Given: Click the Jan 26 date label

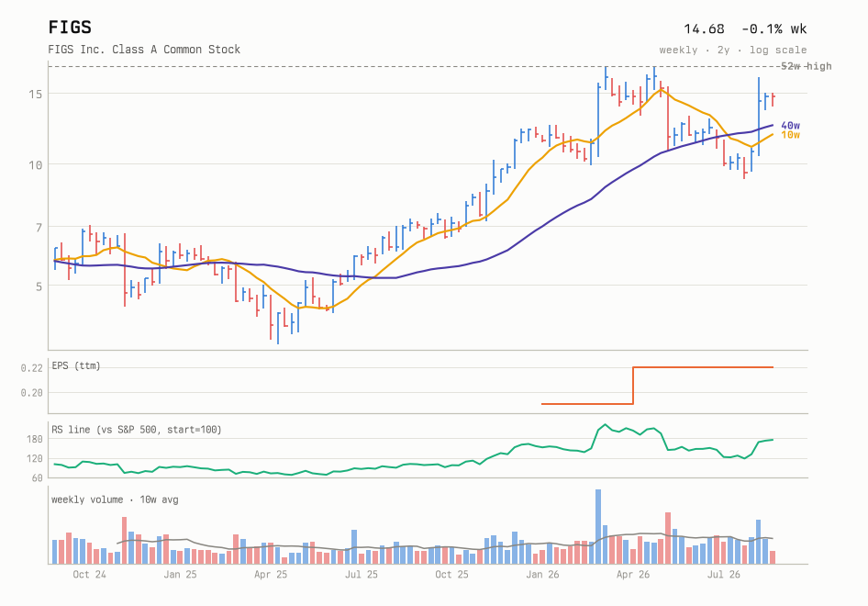Looking at the screenshot, I should pos(542,575).
